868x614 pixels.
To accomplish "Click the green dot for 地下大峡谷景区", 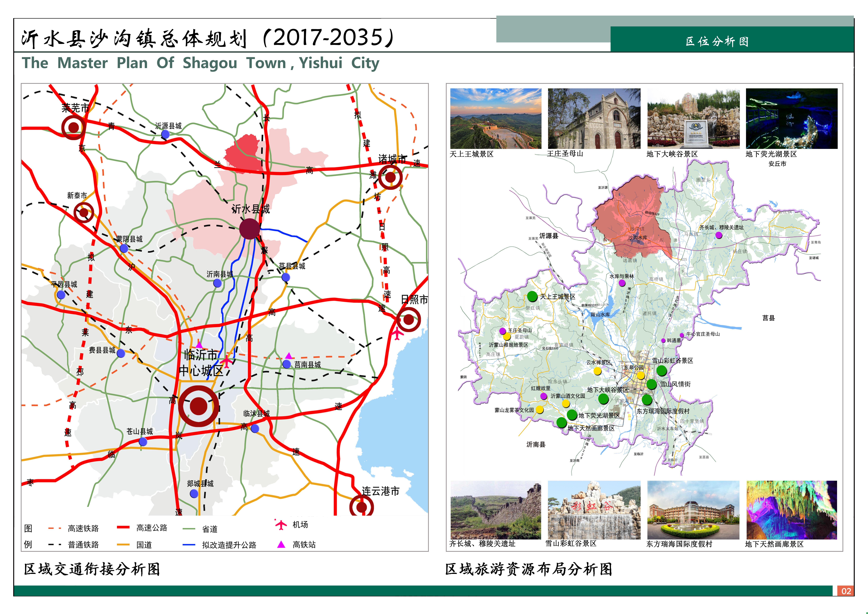I will tap(603, 399).
